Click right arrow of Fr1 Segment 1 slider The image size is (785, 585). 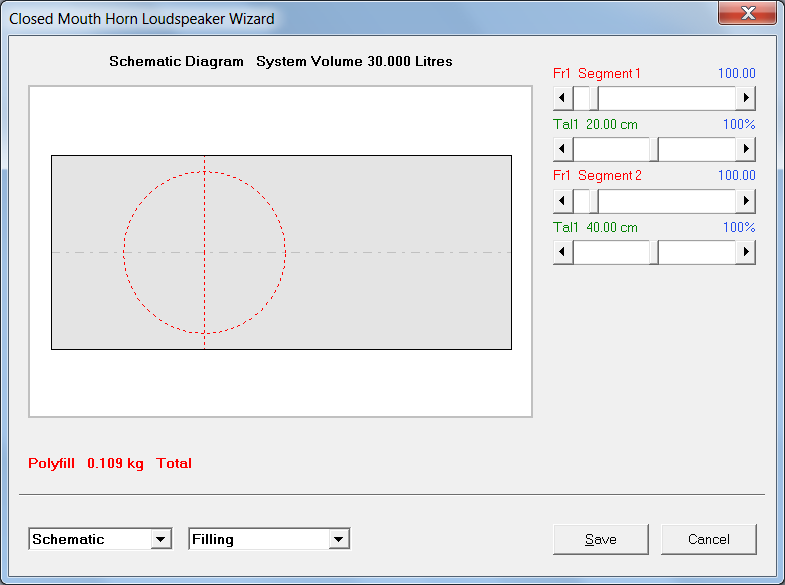point(745,98)
